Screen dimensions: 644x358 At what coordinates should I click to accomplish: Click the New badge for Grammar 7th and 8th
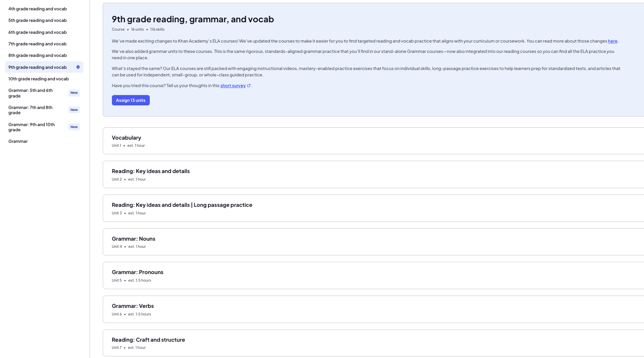coord(74,110)
